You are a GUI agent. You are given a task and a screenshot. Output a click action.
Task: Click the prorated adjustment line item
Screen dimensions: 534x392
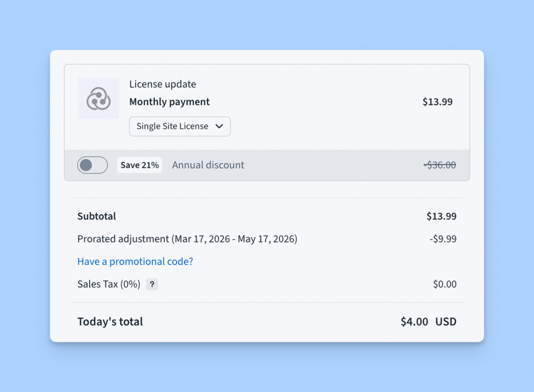click(x=187, y=239)
